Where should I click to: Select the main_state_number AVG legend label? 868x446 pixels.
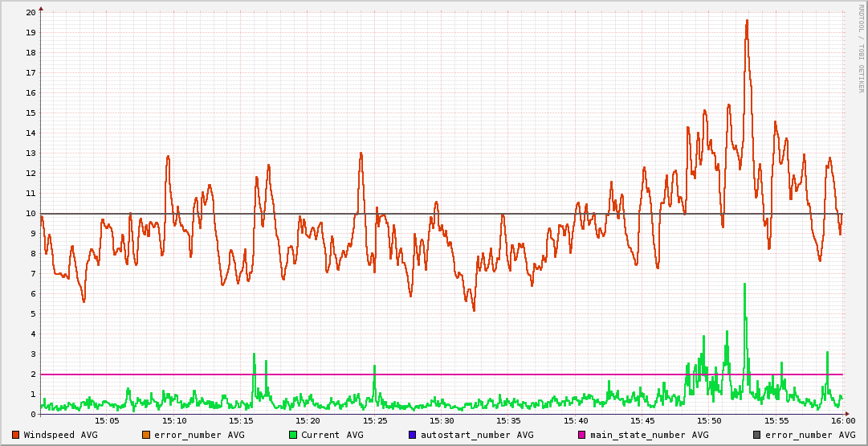650,435
